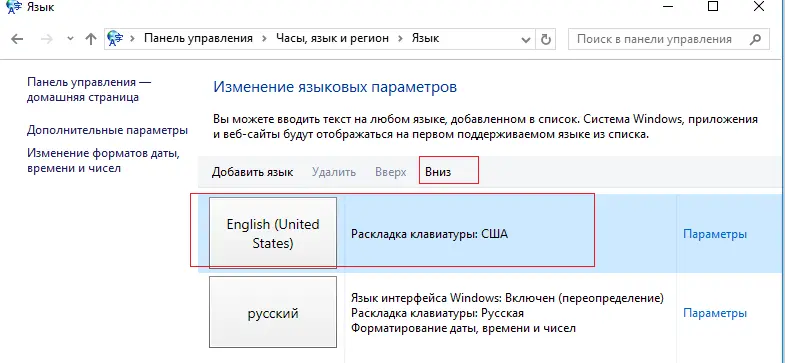785x363 pixels.
Task: Expand chevron after Панель управления breadcrumb
Action: tap(264, 39)
